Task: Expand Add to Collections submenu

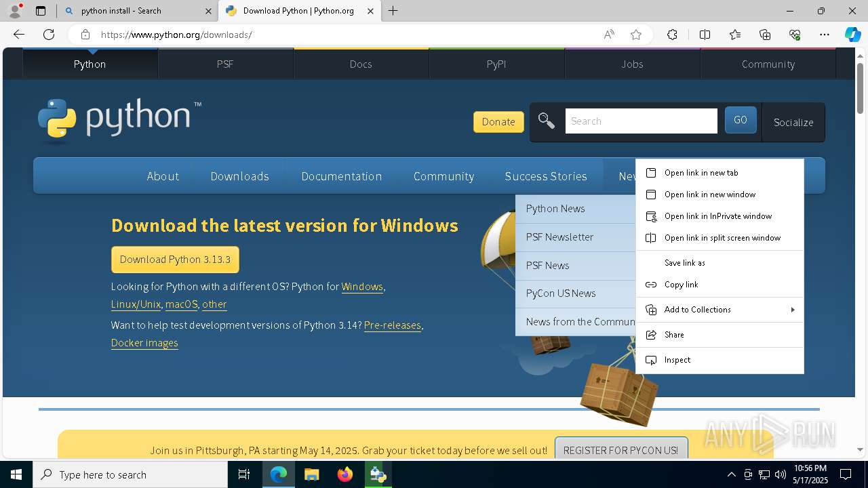Action: pyautogui.click(x=719, y=310)
